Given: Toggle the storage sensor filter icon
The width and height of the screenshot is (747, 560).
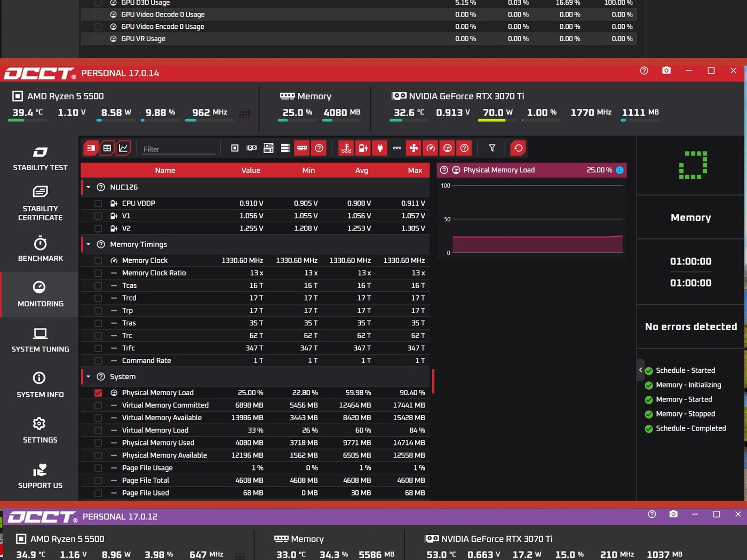Looking at the screenshot, I should click(285, 148).
